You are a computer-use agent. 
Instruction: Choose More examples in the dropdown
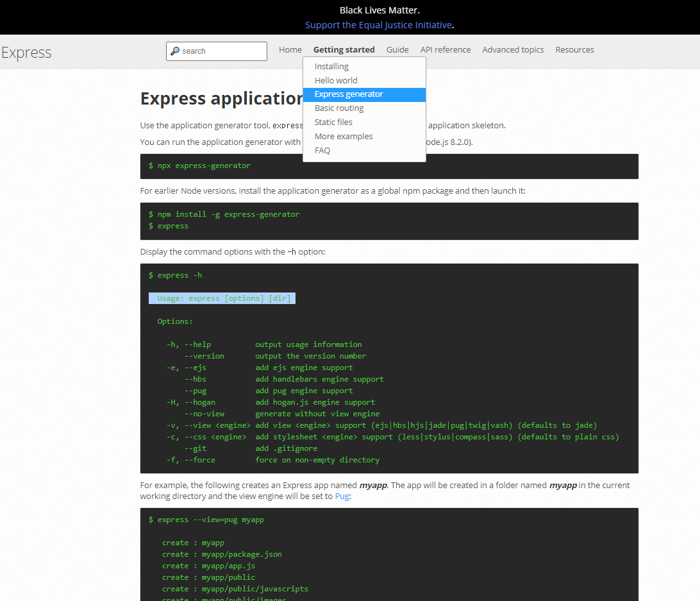(344, 136)
